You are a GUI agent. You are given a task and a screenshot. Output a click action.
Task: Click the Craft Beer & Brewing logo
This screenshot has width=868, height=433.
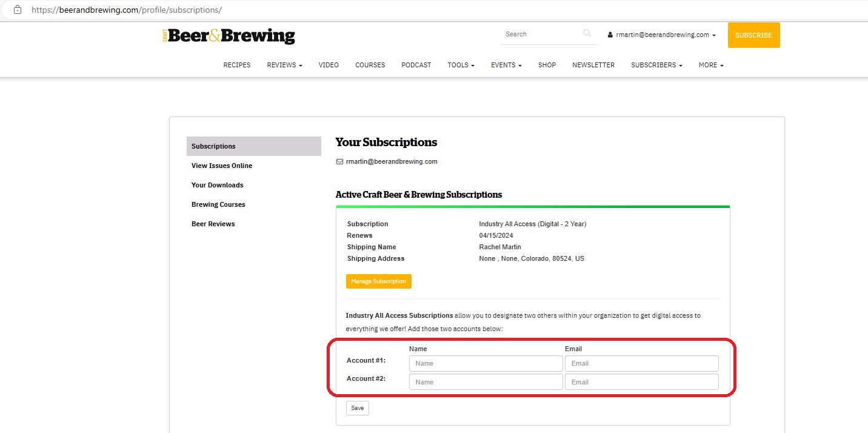click(x=229, y=36)
